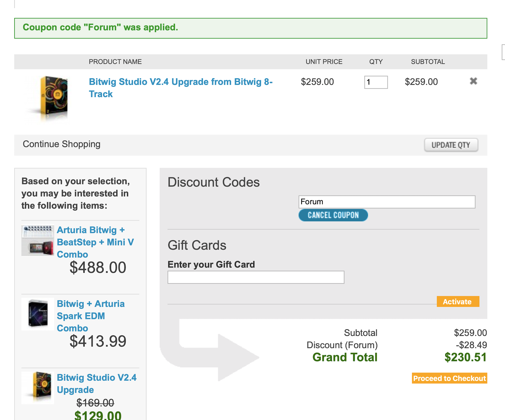Click the $488.00 combo price
Viewport: 505px width, 420px height.
pyautogui.click(x=98, y=268)
